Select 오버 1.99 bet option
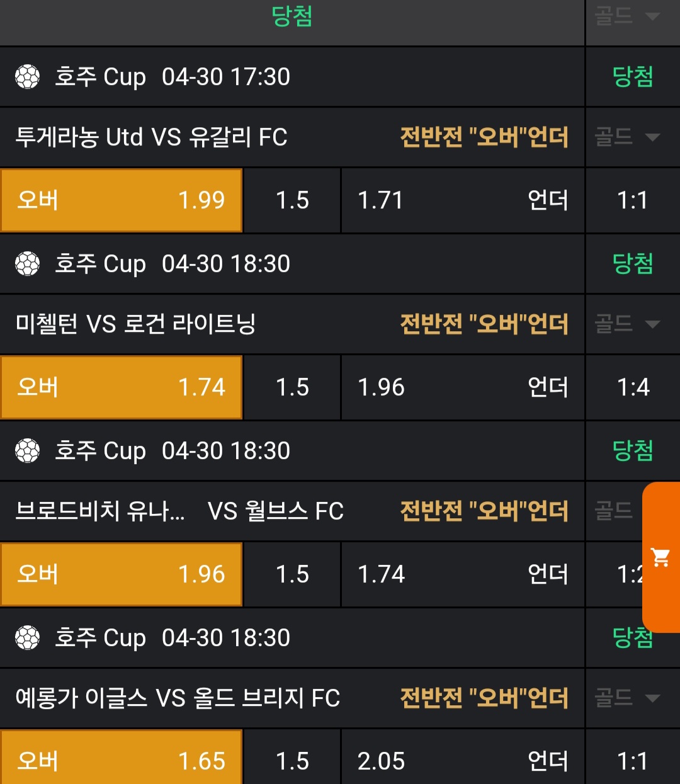This screenshot has width=680, height=784. [121, 200]
